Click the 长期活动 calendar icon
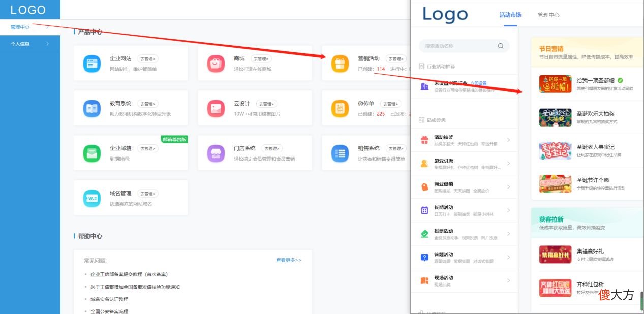The image size is (644, 314). (424, 210)
